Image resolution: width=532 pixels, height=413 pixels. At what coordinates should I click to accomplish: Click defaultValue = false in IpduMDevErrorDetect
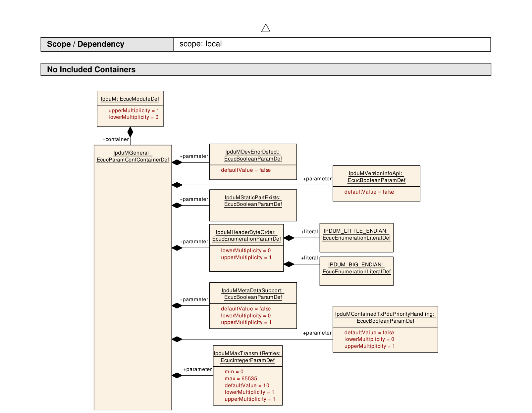[246, 170]
